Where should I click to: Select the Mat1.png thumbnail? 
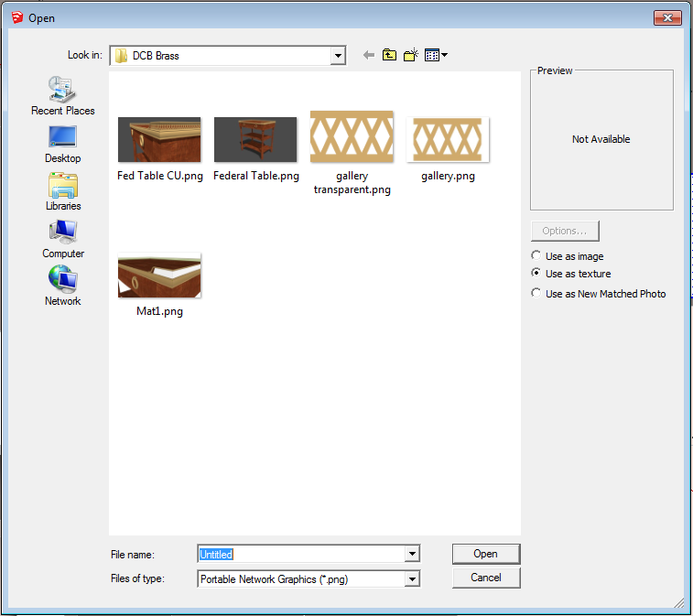coord(159,275)
